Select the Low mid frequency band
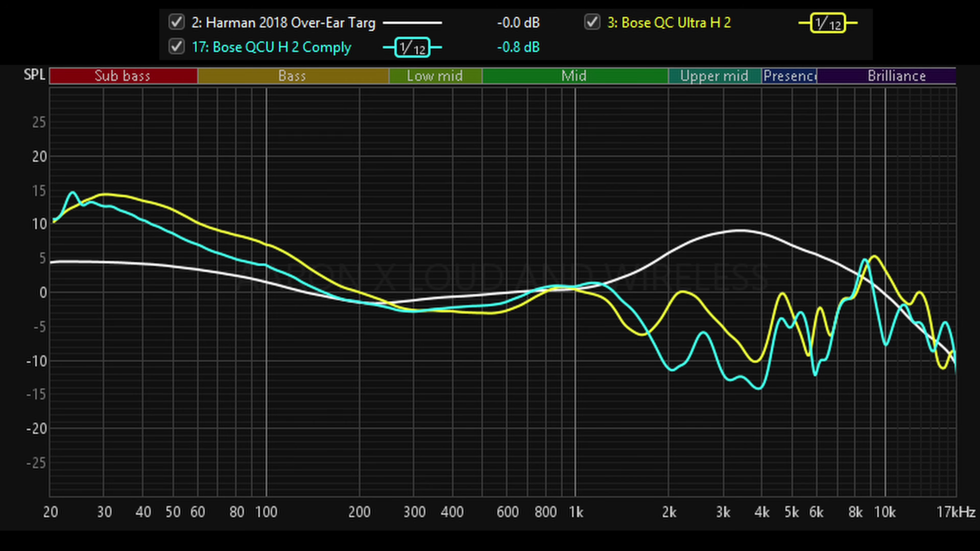980x551 pixels. point(435,76)
